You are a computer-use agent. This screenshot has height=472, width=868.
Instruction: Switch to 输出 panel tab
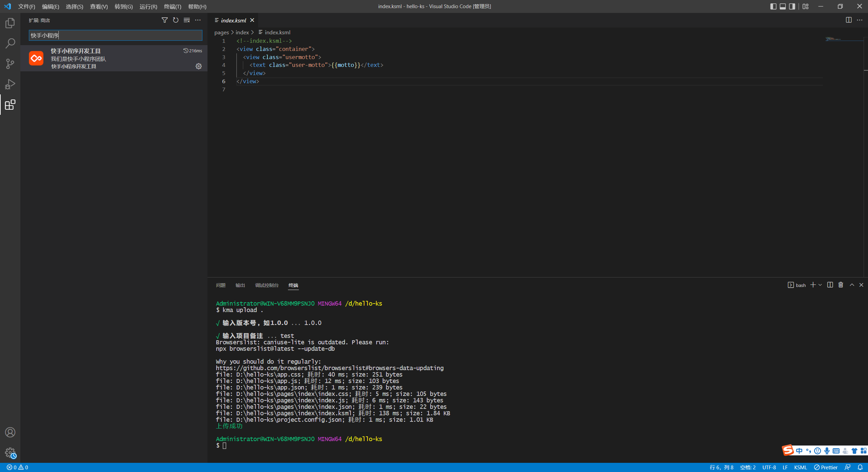[240, 285]
